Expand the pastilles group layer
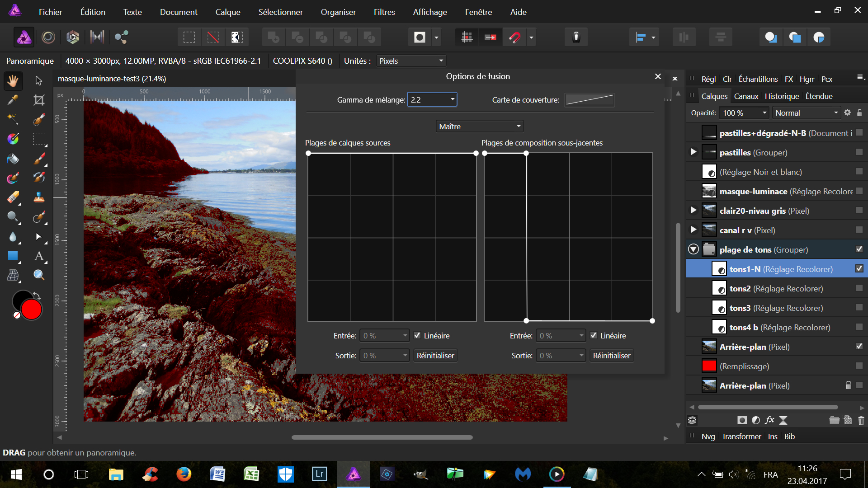Screen dimensions: 868x488 (x=693, y=152)
